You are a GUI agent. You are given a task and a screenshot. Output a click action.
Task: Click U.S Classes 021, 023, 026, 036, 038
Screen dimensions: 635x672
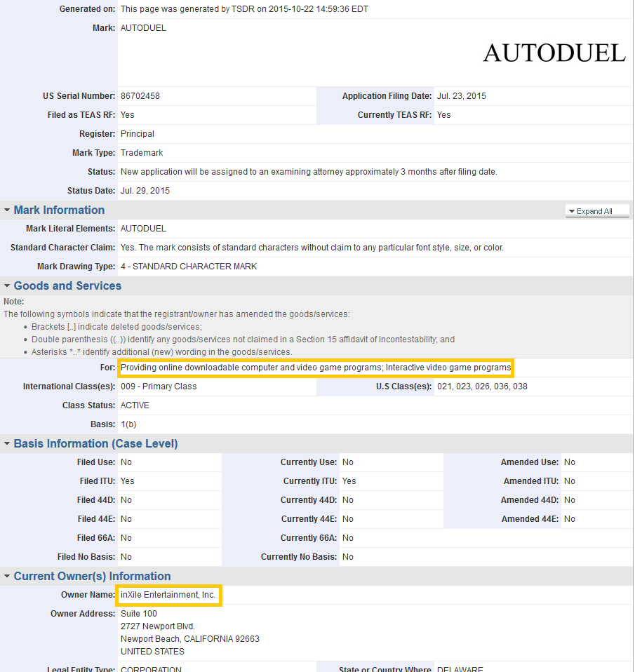(482, 386)
